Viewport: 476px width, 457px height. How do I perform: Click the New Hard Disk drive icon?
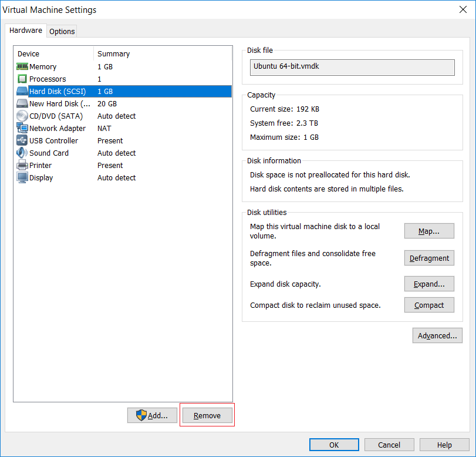click(22, 103)
